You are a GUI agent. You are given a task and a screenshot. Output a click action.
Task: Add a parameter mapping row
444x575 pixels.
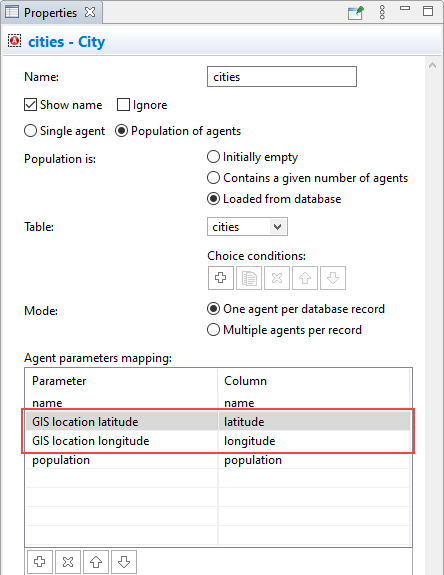[x=40, y=561]
